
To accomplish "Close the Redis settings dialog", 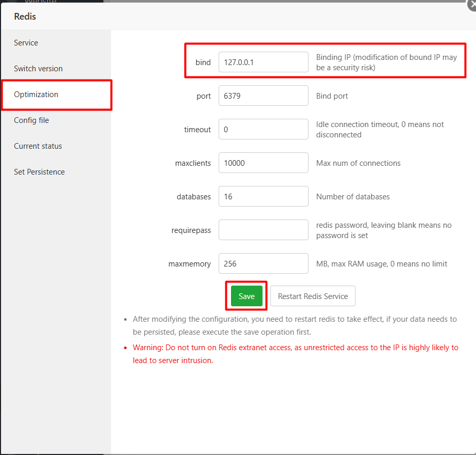I will [472, 5].
